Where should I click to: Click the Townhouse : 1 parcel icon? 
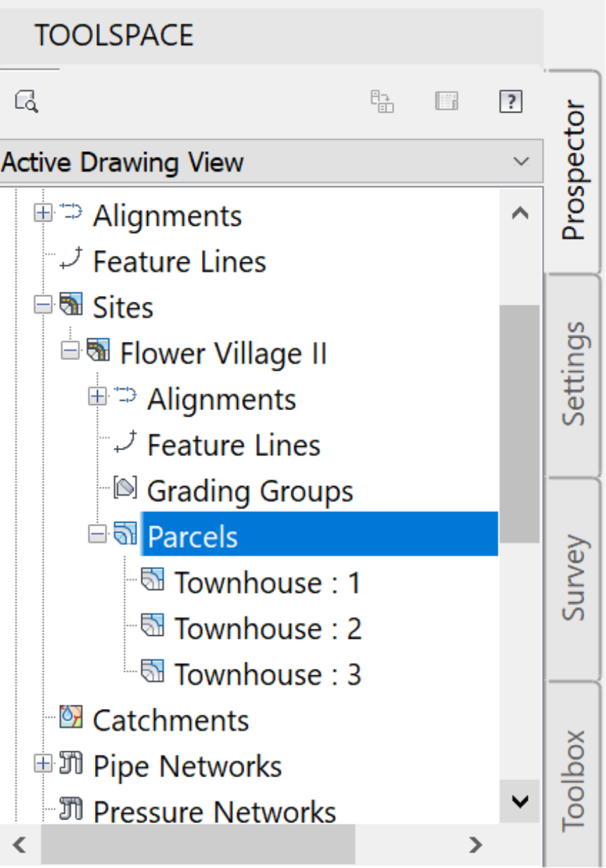(153, 580)
